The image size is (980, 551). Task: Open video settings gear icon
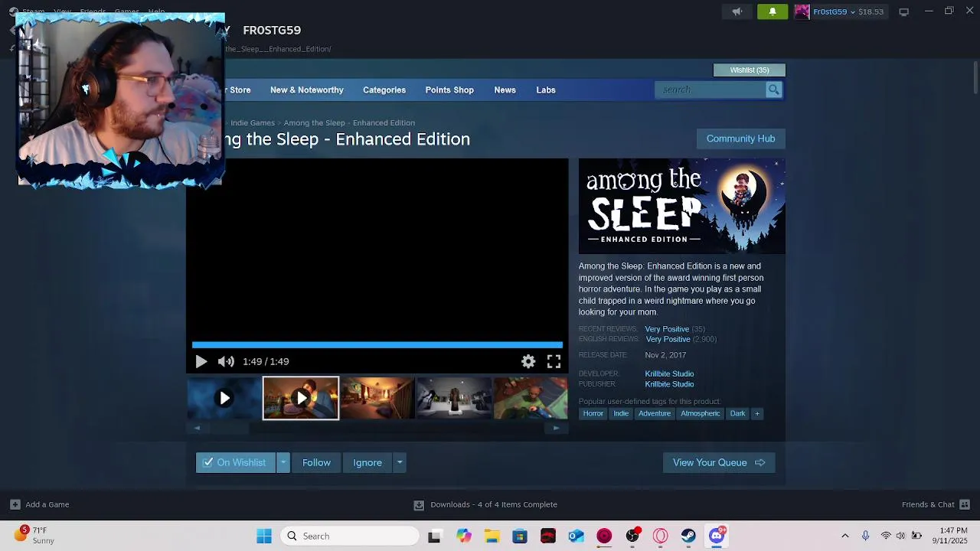click(x=528, y=361)
